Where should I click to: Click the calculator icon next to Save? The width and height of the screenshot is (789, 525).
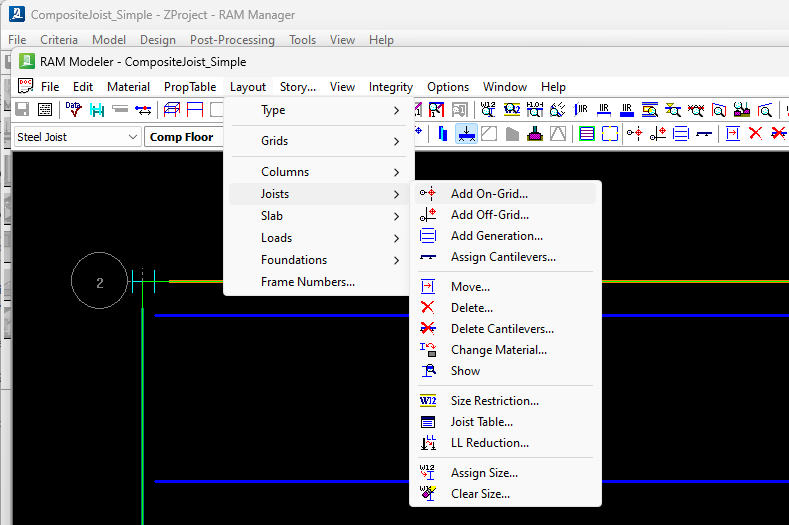45,110
